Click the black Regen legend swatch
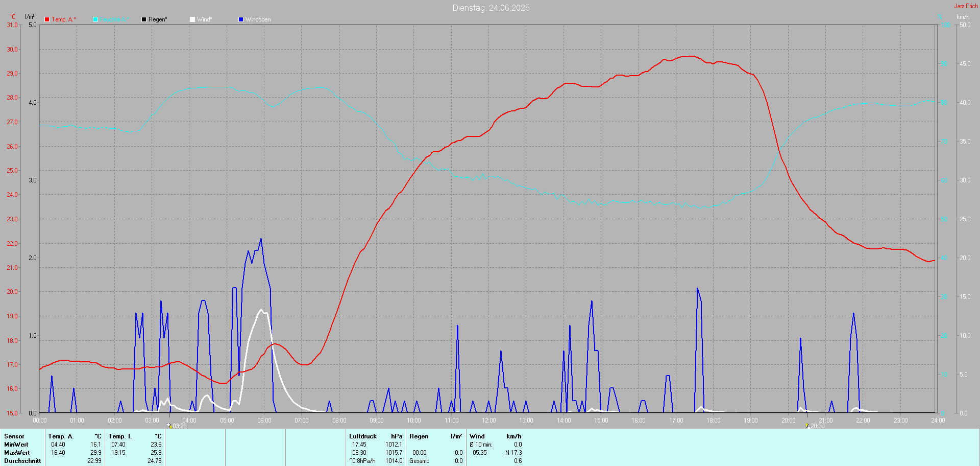 (144, 19)
